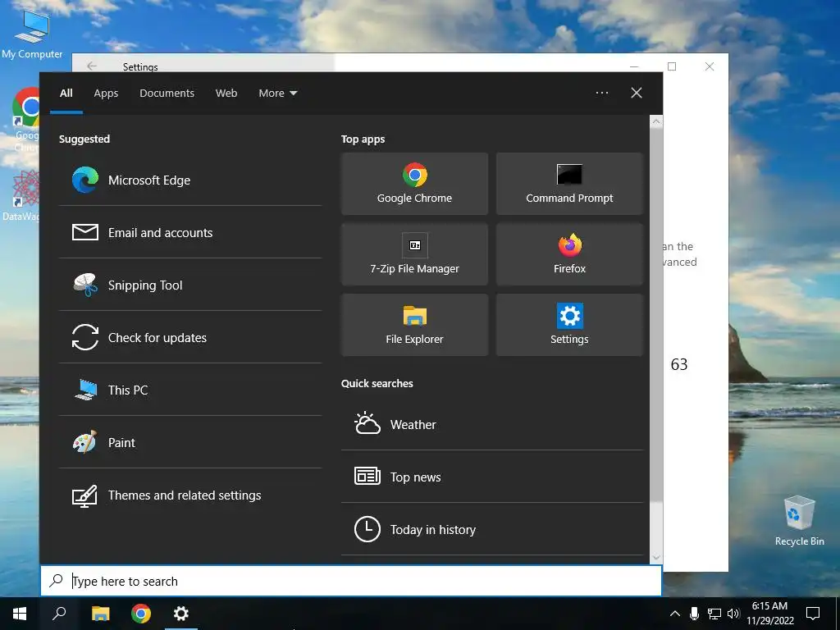Switch to the Documents search tab
The image size is (840, 630).
point(167,94)
